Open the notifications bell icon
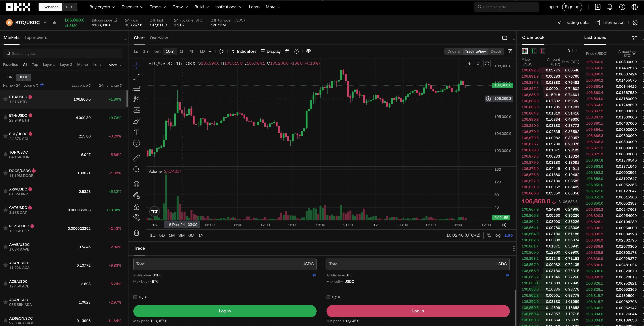 point(610,7)
